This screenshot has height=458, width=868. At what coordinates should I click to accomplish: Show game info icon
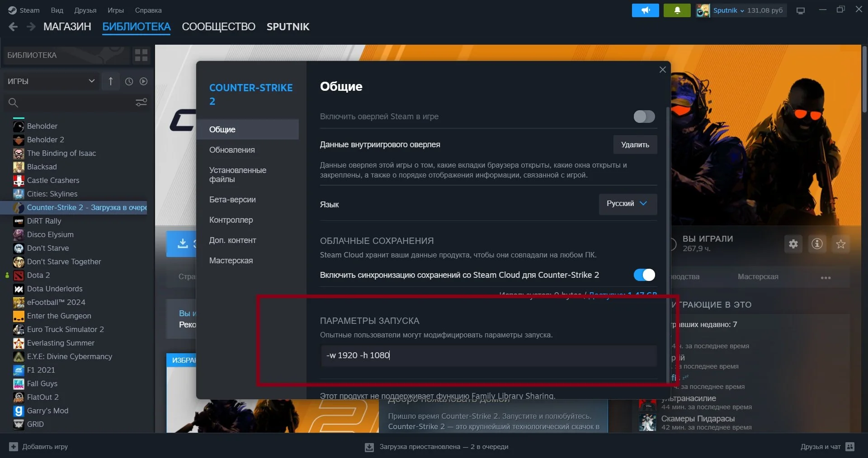(x=817, y=244)
